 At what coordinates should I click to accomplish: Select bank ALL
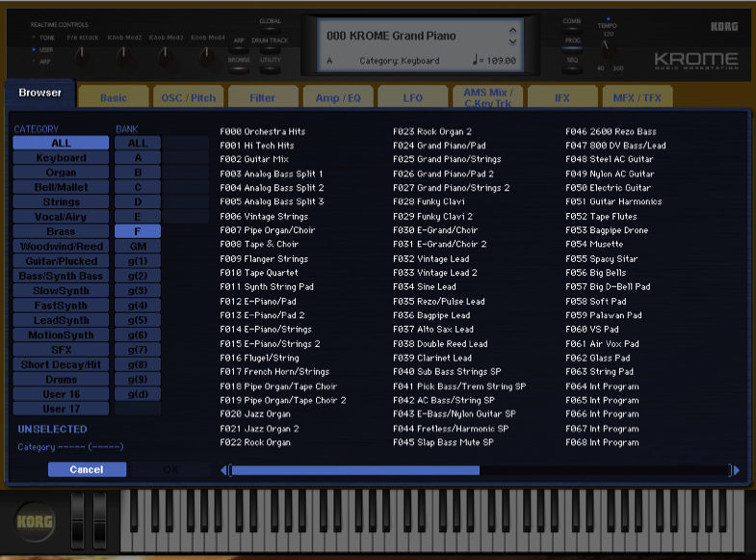point(138,143)
